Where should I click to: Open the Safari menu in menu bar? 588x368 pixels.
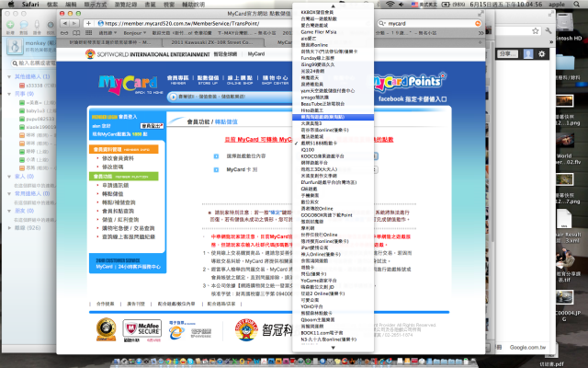30,4
